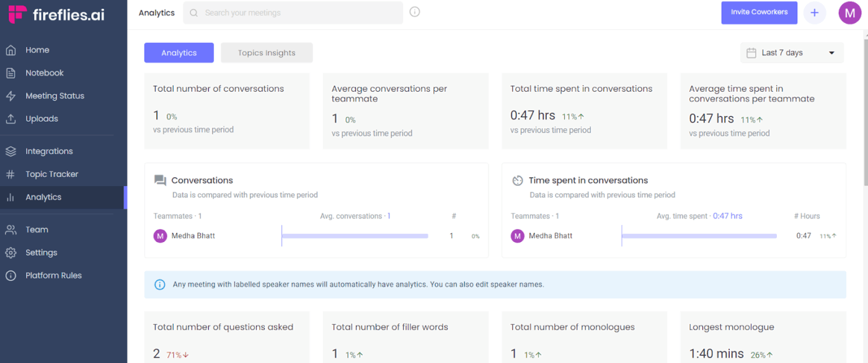868x363 pixels.
Task: Open the Home section in sidebar
Action: 37,50
